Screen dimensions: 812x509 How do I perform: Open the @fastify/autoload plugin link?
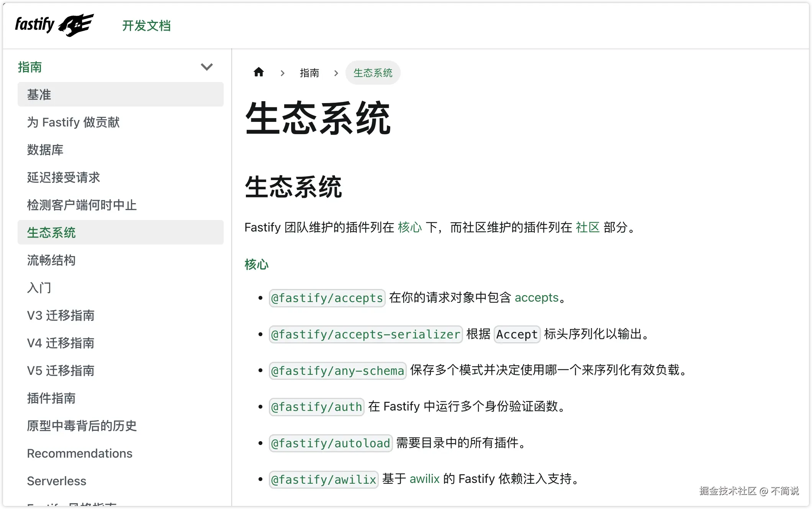pyautogui.click(x=330, y=443)
